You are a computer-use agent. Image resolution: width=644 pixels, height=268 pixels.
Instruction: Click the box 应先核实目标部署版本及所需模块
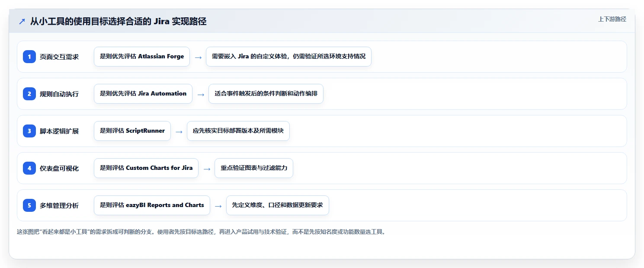click(238, 131)
